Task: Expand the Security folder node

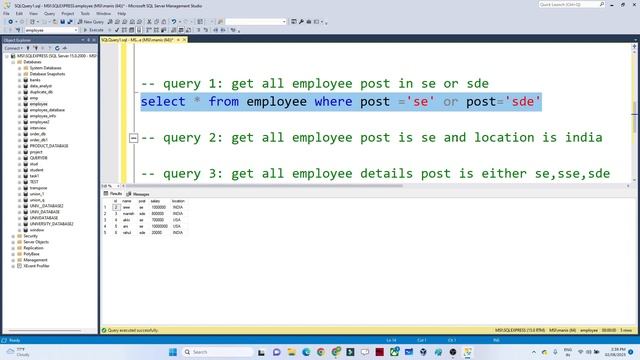Action: click(x=13, y=236)
